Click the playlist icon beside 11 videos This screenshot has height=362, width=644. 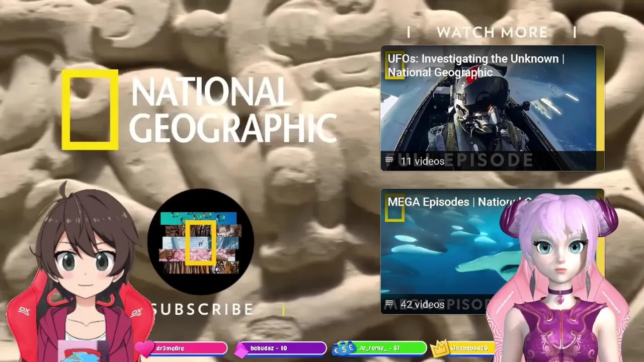point(389,161)
